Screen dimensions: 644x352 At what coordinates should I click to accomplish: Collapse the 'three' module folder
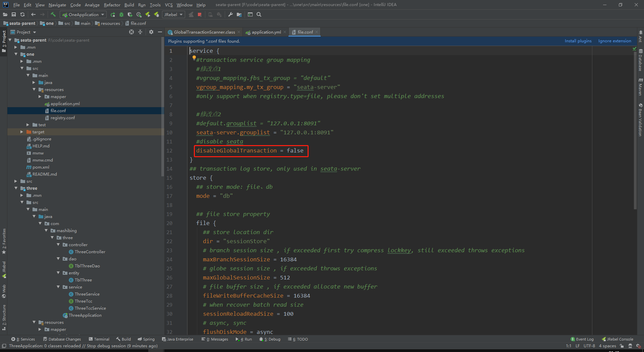[16, 188]
